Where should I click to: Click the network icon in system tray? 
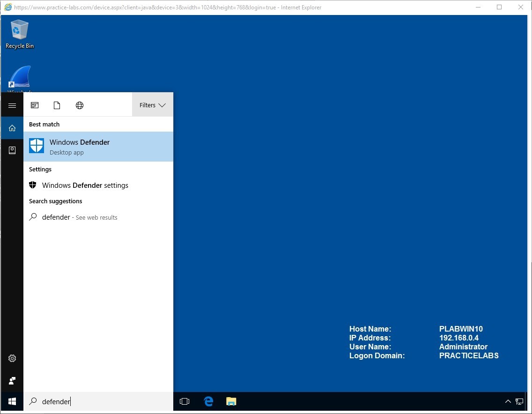pyautogui.click(x=519, y=401)
